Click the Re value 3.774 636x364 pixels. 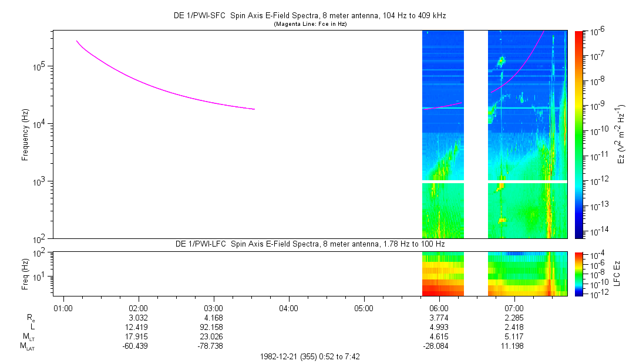point(439,318)
